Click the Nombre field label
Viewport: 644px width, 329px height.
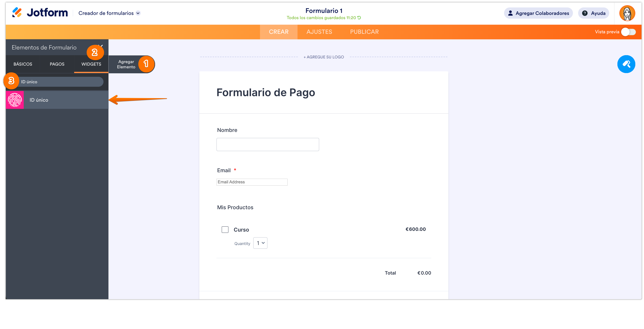[x=227, y=130]
